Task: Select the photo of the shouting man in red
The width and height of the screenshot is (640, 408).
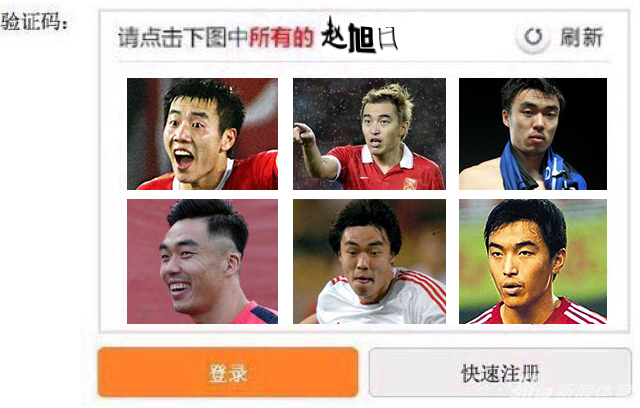Action: [x=202, y=134]
